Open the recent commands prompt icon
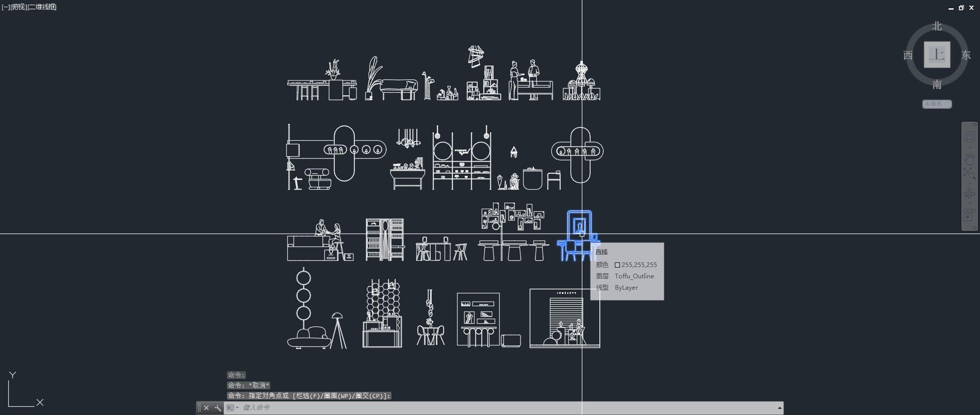 click(231, 408)
